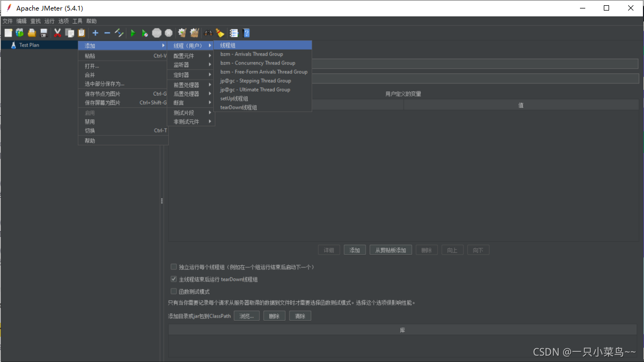Expand the 后置处理器 submenu

(191, 94)
